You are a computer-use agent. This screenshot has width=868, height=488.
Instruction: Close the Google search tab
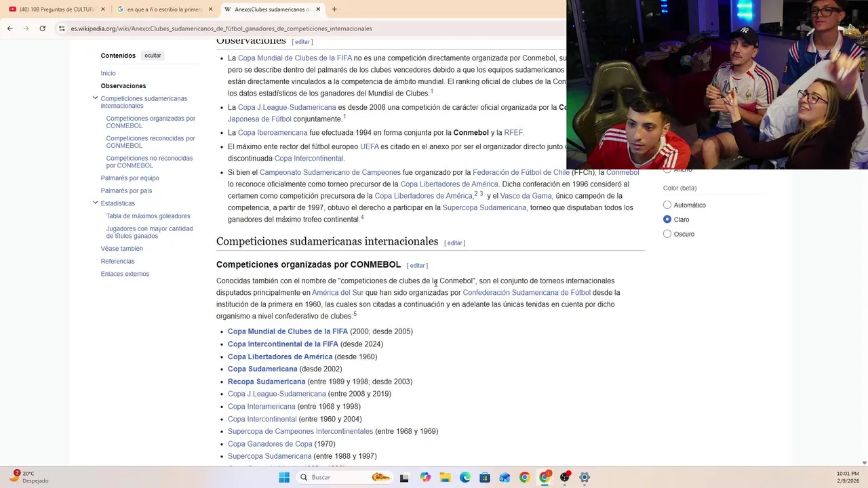[x=210, y=9]
